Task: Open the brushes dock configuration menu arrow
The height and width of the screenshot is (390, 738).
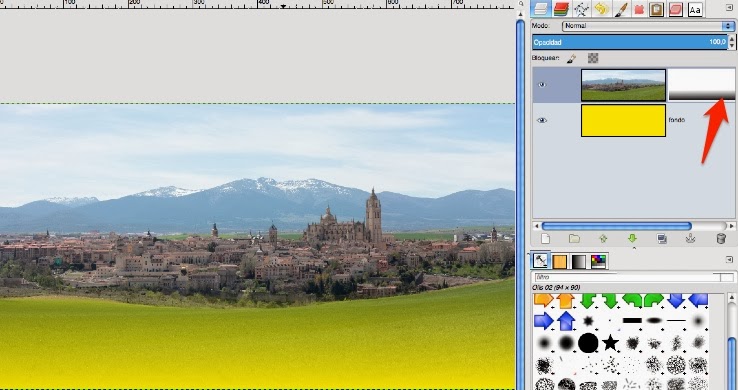Action: (x=729, y=259)
